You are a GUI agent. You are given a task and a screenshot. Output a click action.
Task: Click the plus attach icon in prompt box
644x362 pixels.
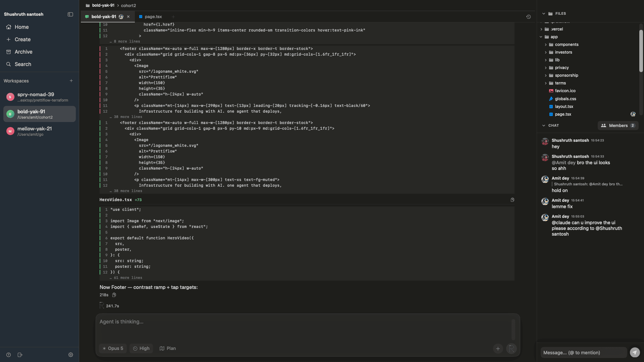[498, 349]
